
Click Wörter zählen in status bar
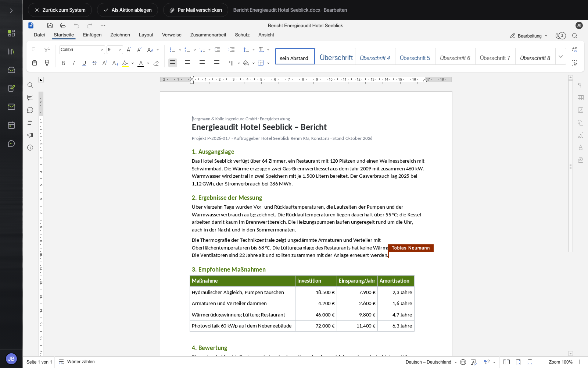tap(77, 362)
